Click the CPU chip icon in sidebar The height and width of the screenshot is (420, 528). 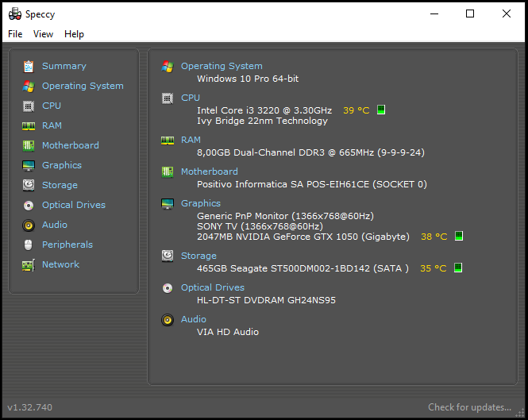(x=29, y=106)
